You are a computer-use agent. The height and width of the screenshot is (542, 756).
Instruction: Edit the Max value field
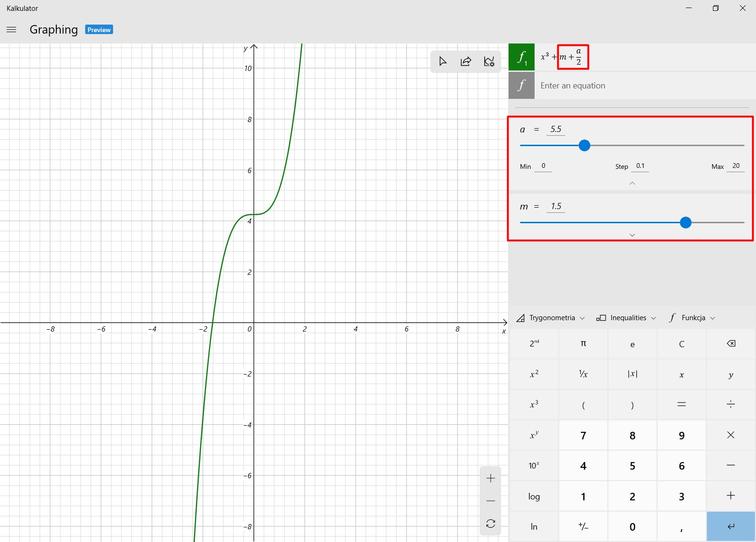click(x=736, y=166)
